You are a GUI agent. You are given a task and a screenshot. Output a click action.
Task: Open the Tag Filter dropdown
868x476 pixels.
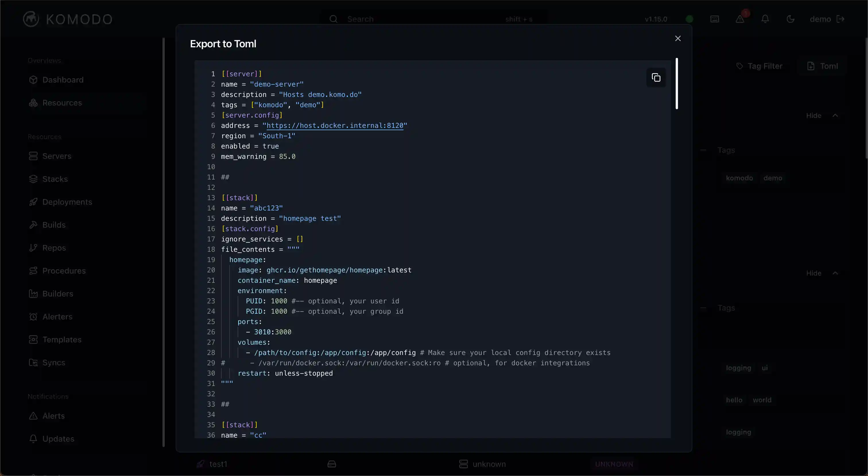click(759, 66)
